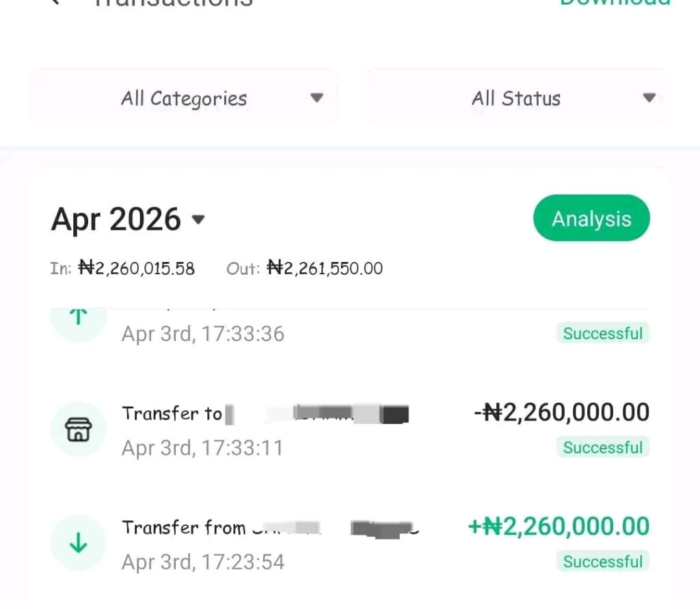Click the store icon beside Transfer to
The height and width of the screenshot is (601, 700).
pos(79,429)
